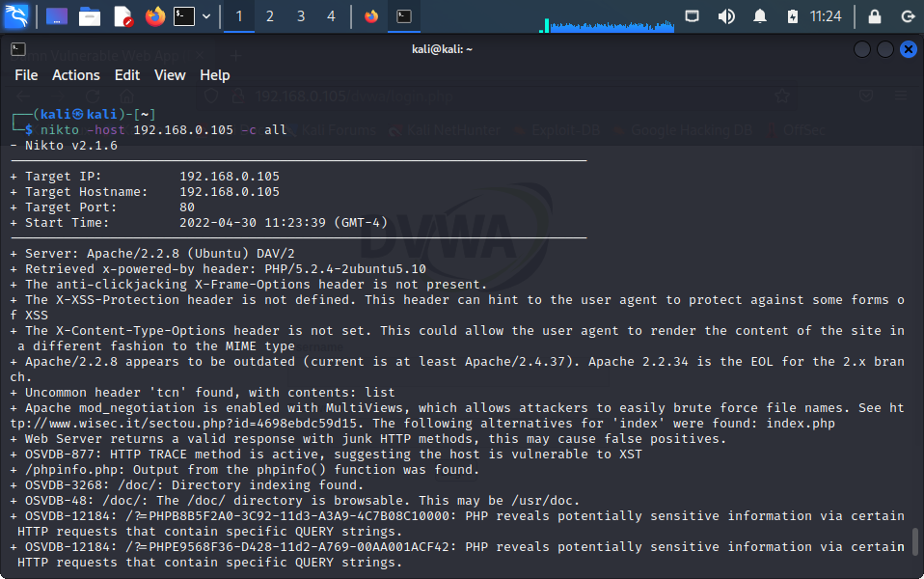This screenshot has width=924, height=579.
Task: Click the terminal window title icon
Action: 18,49
